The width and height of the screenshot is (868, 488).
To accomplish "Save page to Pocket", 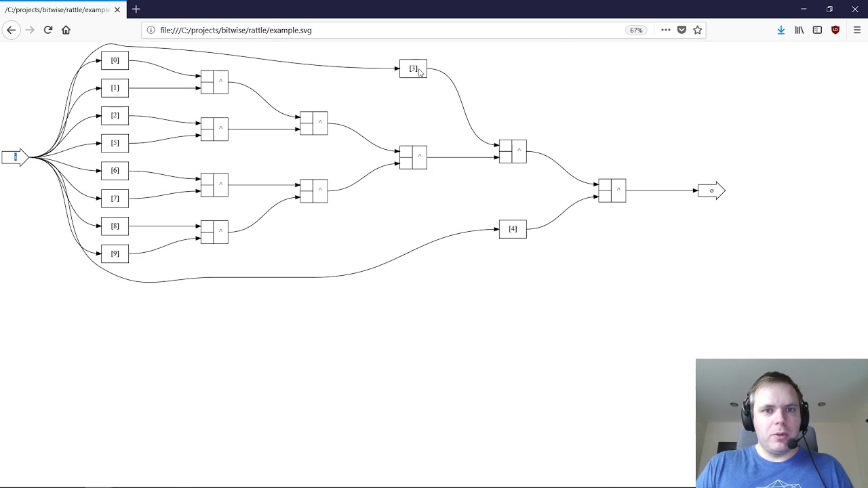I will click(682, 30).
